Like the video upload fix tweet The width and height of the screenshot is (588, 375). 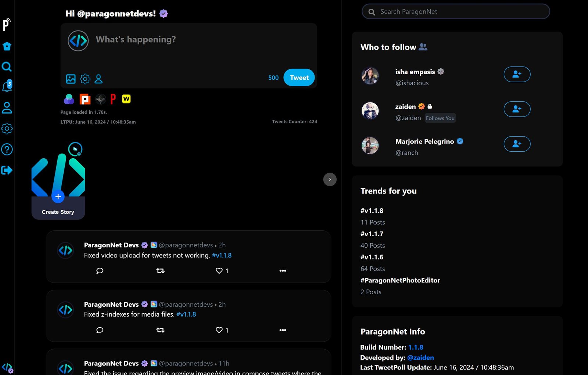click(x=219, y=271)
